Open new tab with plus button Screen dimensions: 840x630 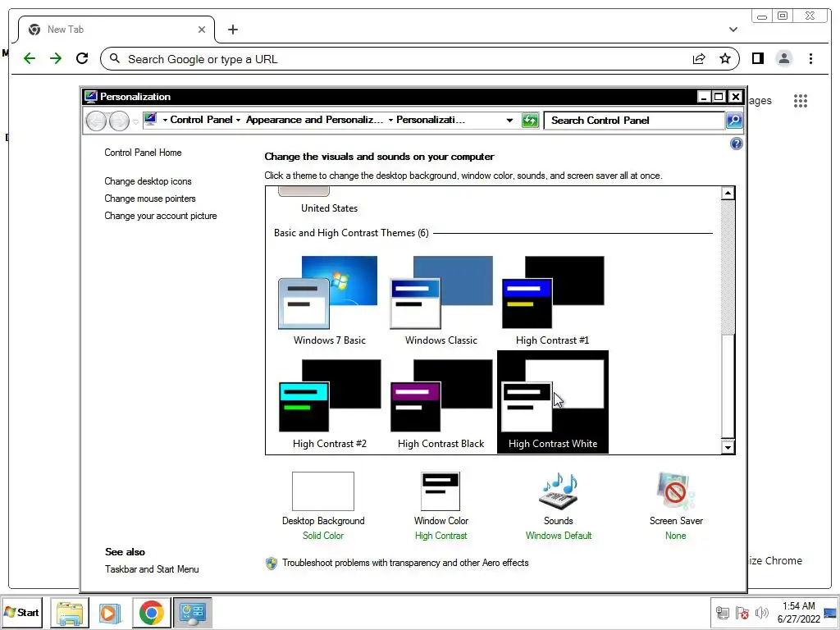click(232, 30)
